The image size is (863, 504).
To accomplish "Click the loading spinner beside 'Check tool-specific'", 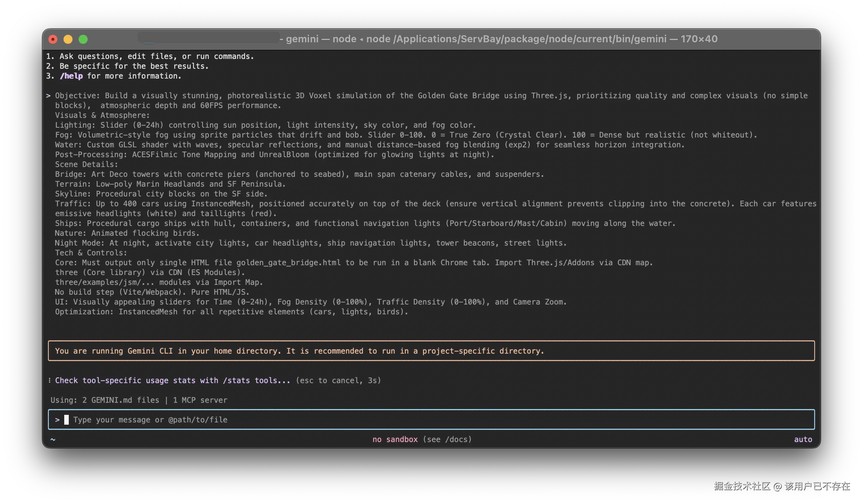I will coord(49,380).
